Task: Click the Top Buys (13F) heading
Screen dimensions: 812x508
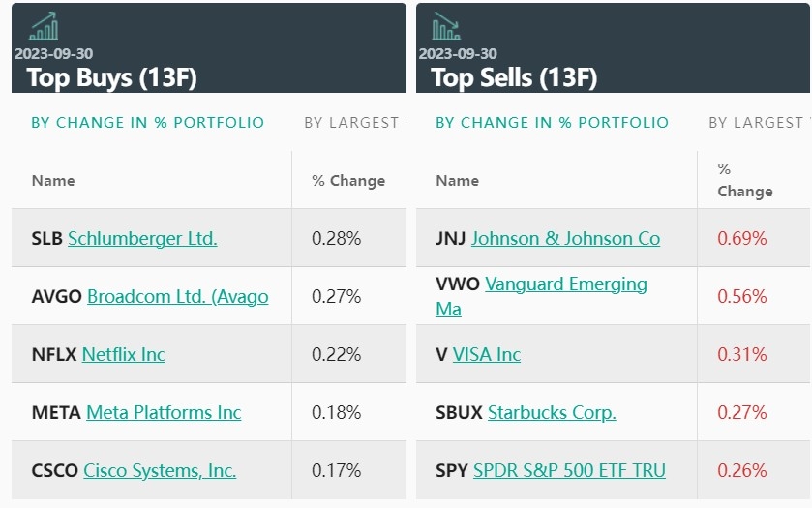Action: click(112, 77)
